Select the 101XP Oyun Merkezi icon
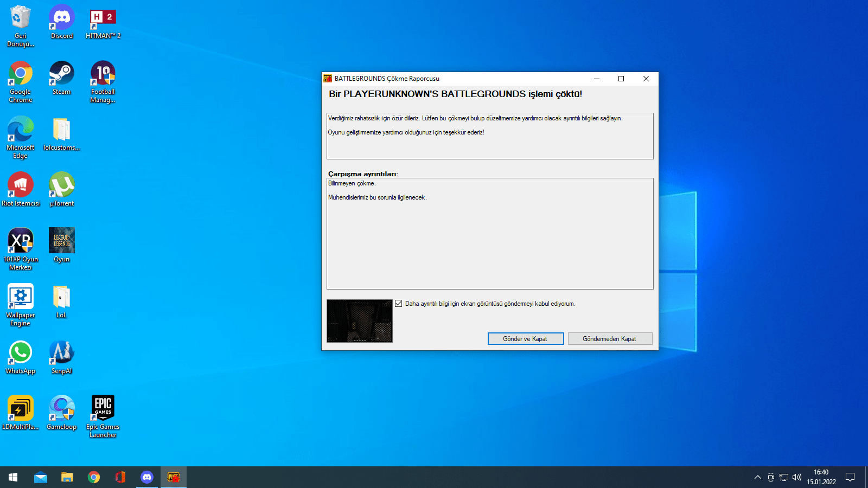 [x=21, y=249]
